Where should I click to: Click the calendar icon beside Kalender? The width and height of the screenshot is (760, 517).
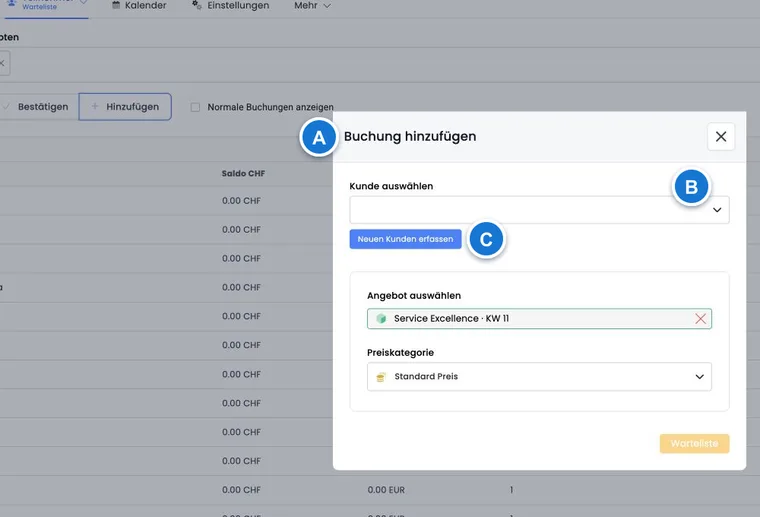pyautogui.click(x=116, y=5)
